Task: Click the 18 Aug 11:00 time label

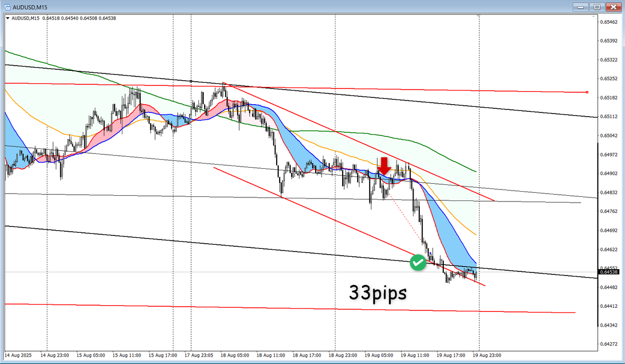Action: pyautogui.click(x=271, y=355)
